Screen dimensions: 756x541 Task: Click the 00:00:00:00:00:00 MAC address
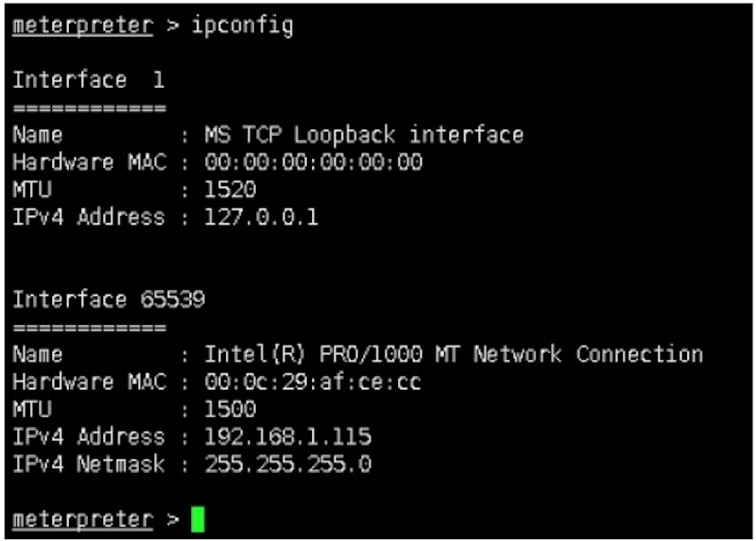pyautogui.click(x=314, y=161)
